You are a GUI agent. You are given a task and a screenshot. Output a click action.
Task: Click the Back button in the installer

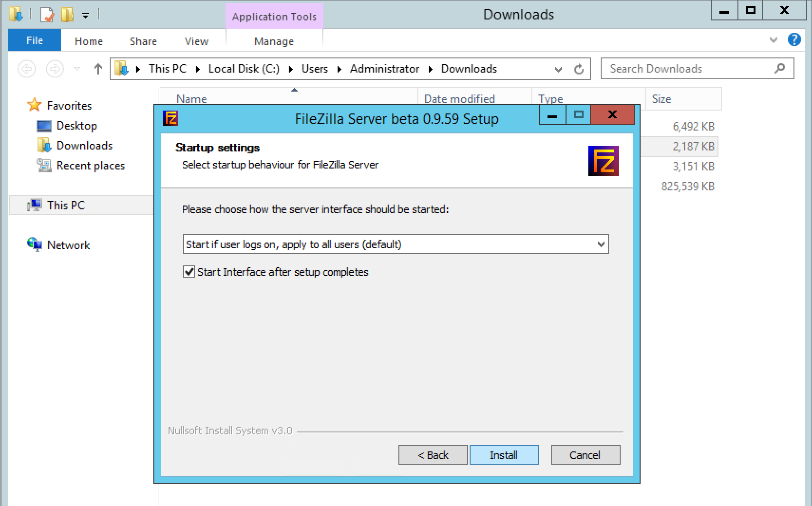point(432,455)
